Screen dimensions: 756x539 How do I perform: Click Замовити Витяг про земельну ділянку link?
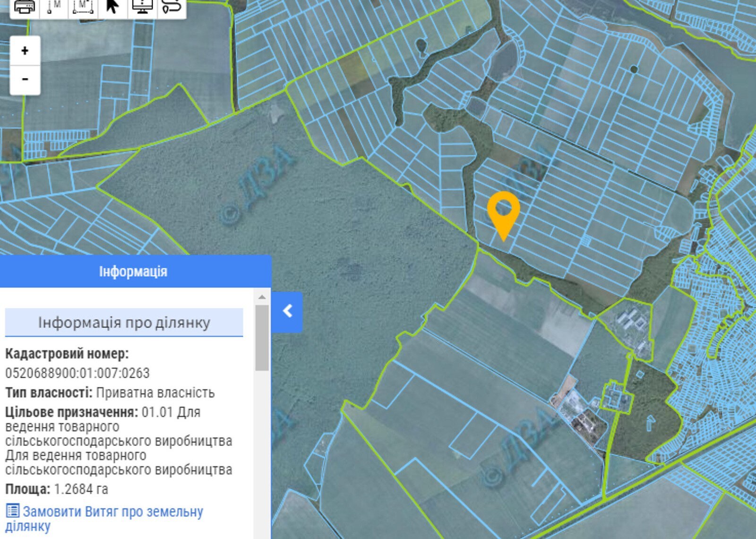112,512
